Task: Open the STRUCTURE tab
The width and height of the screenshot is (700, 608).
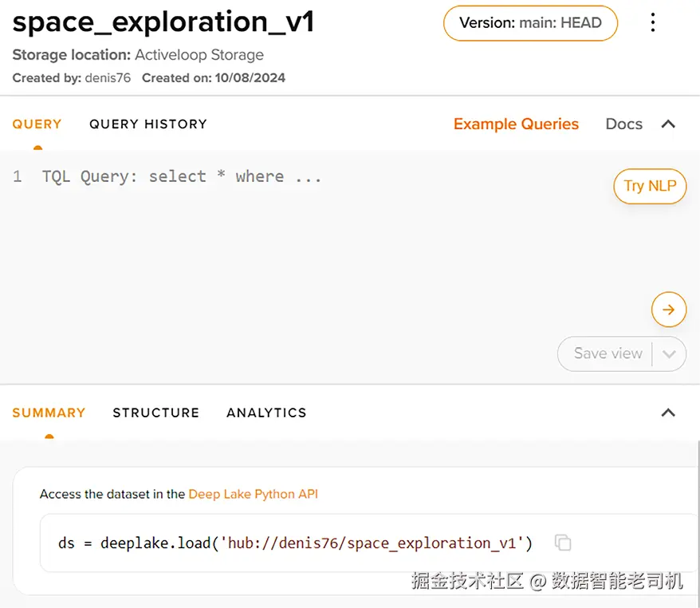Action: [155, 413]
